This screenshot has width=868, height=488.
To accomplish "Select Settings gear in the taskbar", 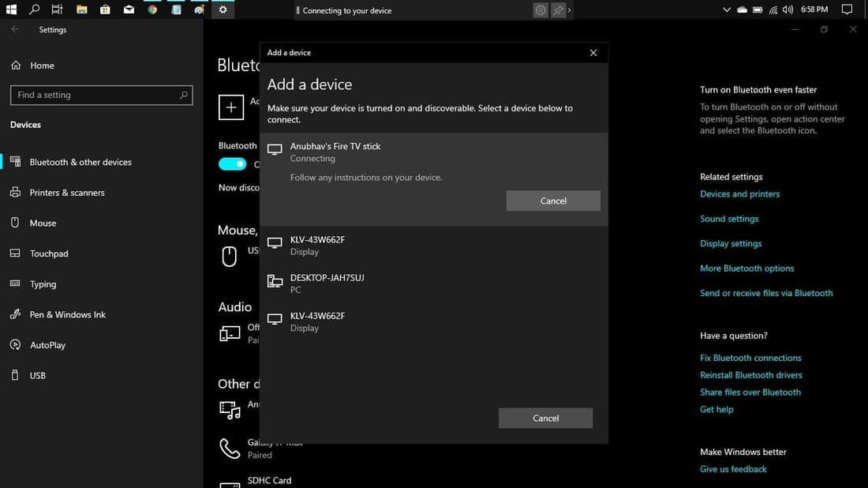I will point(223,9).
